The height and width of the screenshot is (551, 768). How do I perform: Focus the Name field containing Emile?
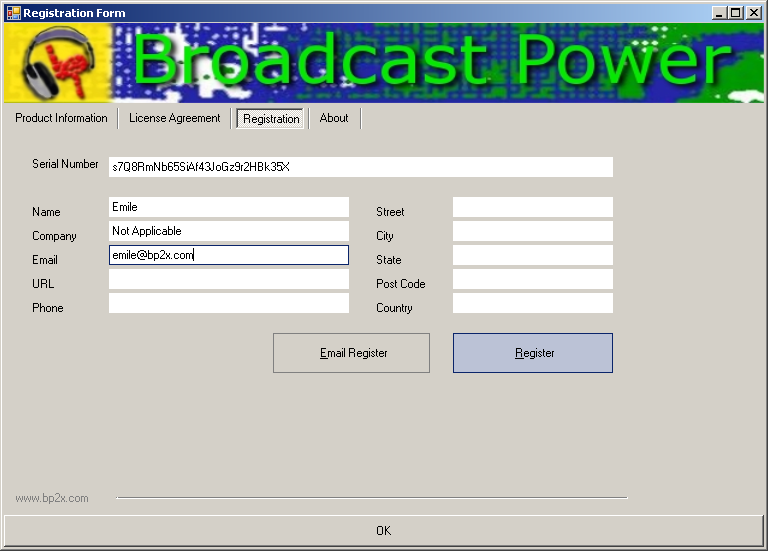click(229, 207)
